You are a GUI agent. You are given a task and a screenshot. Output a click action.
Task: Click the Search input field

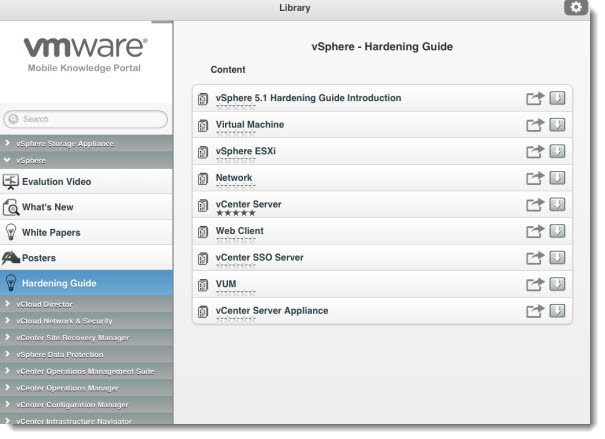click(x=86, y=119)
